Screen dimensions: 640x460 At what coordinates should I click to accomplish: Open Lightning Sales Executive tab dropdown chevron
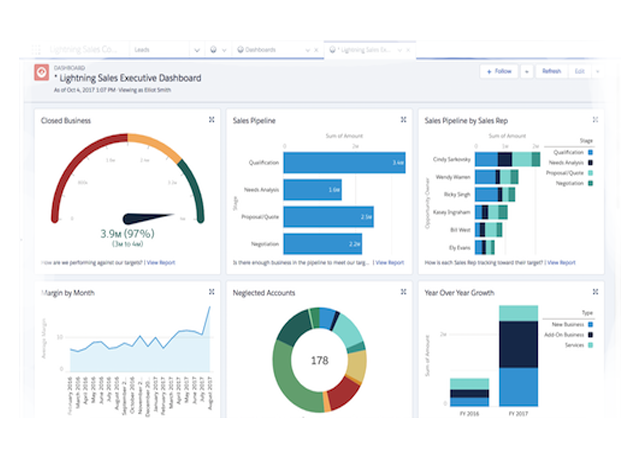coord(400,50)
